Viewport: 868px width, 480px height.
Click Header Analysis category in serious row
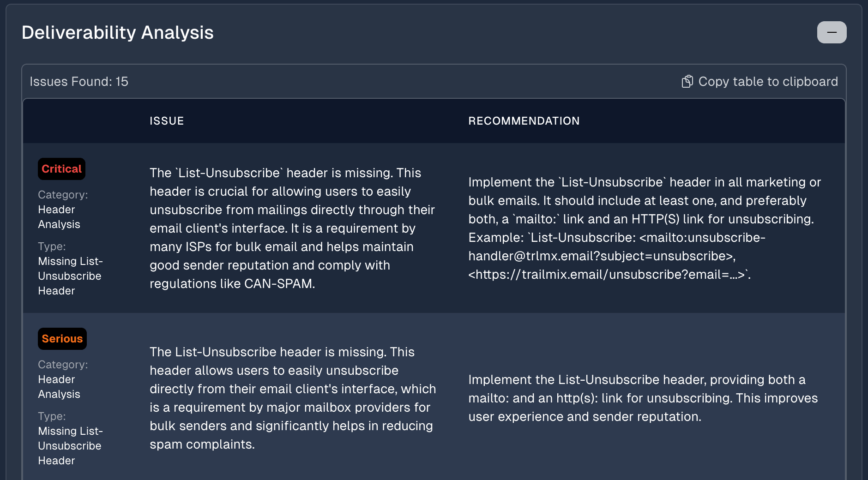tap(59, 387)
